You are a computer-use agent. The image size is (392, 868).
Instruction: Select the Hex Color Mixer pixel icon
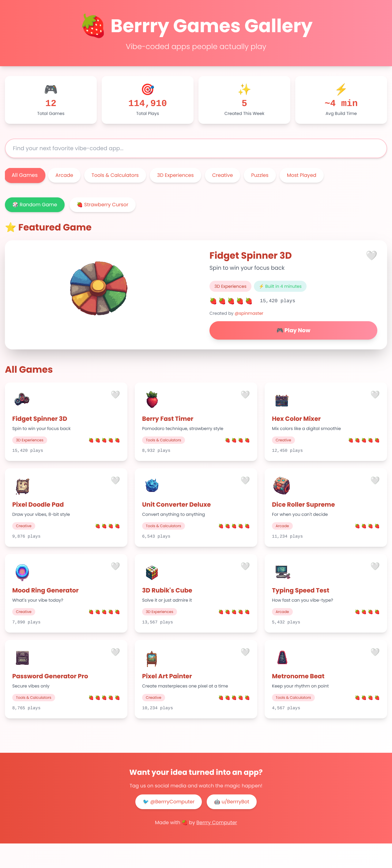pos(281,400)
